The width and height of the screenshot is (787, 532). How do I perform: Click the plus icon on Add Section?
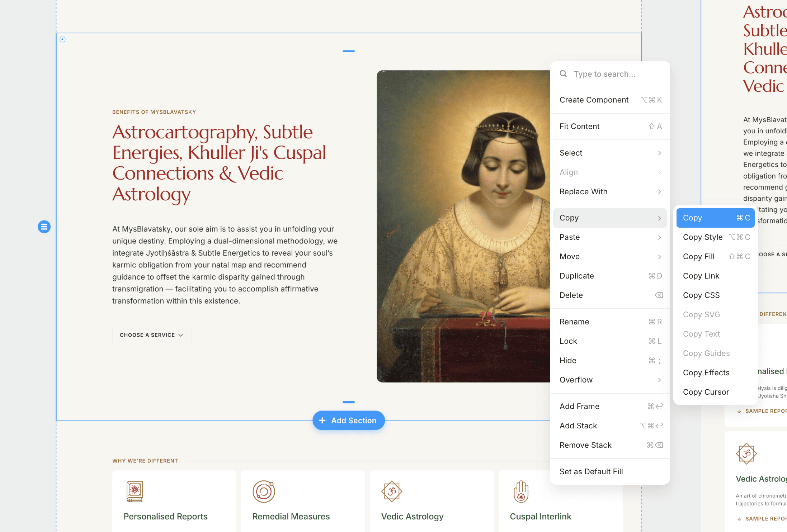click(322, 421)
